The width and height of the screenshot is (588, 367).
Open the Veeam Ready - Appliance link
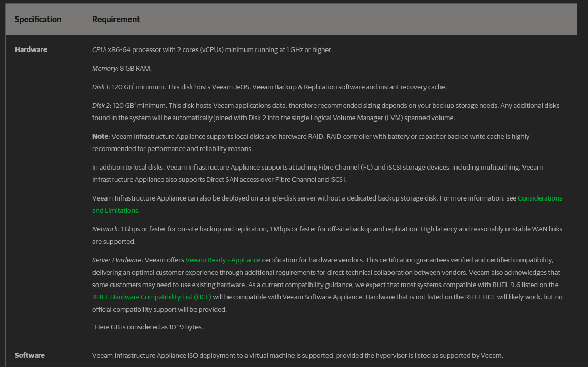coord(223,260)
